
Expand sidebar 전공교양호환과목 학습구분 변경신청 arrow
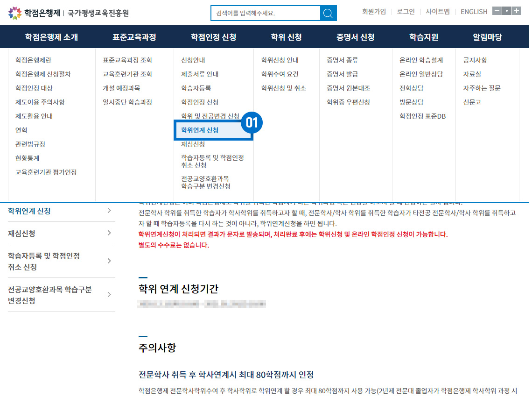pyautogui.click(x=109, y=295)
